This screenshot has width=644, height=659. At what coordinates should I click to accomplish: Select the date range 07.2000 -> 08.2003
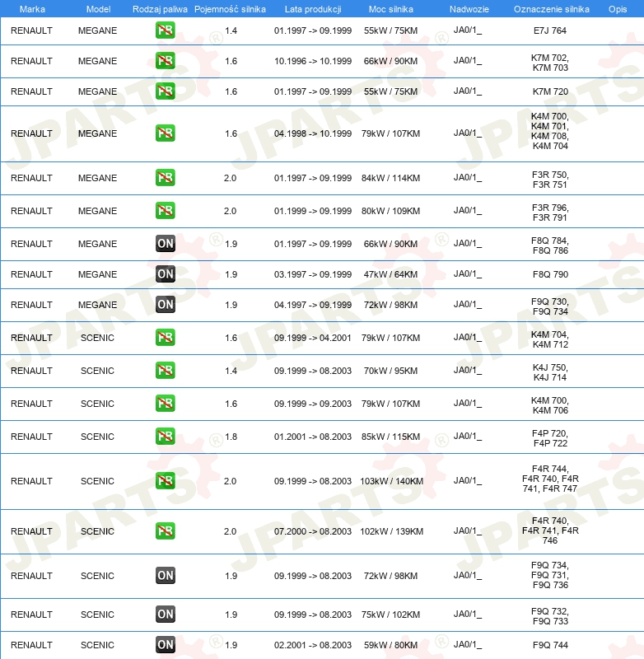(x=313, y=530)
